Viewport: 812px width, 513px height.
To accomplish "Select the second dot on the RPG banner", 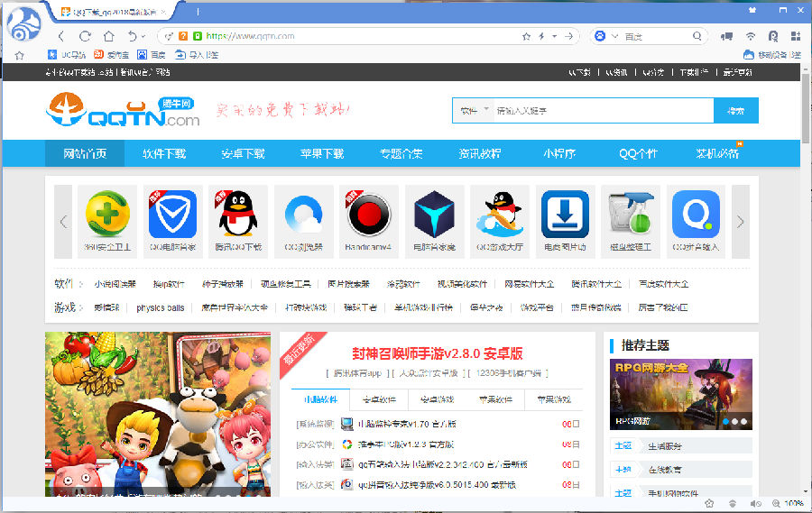I will pos(734,421).
